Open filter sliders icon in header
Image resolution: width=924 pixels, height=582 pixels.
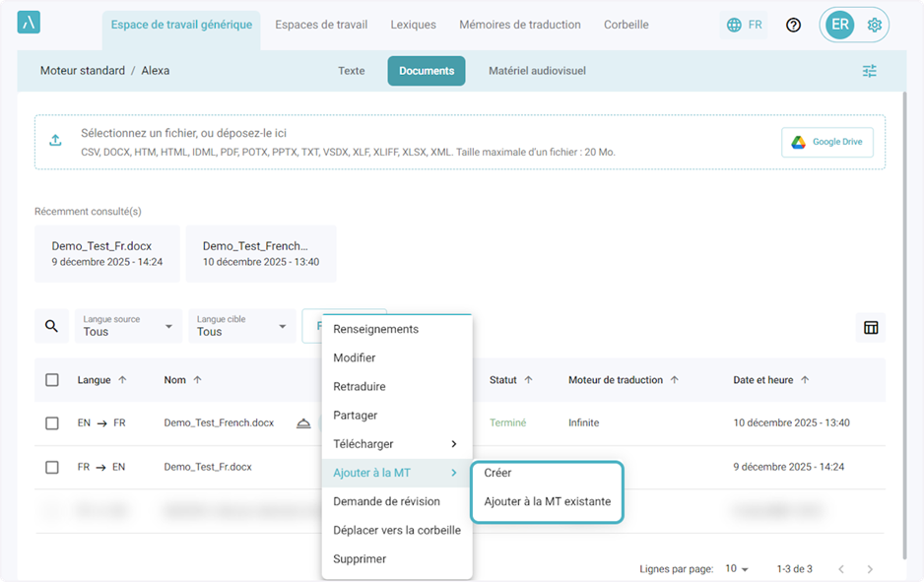(869, 71)
